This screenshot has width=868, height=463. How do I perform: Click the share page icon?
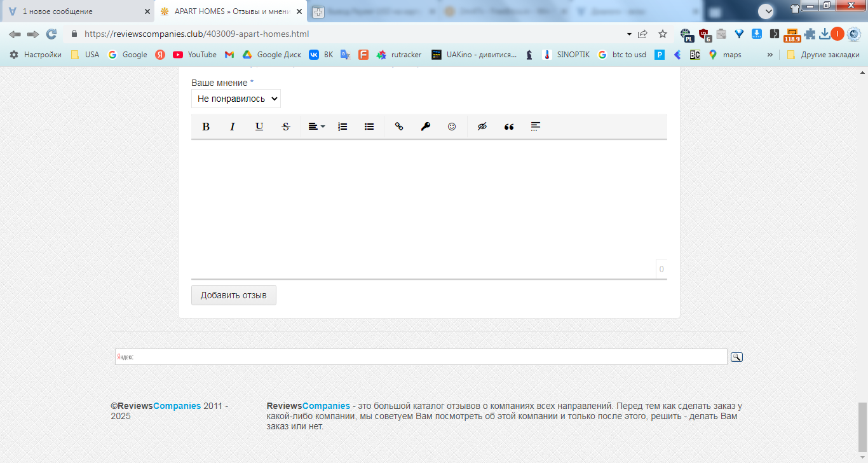642,34
